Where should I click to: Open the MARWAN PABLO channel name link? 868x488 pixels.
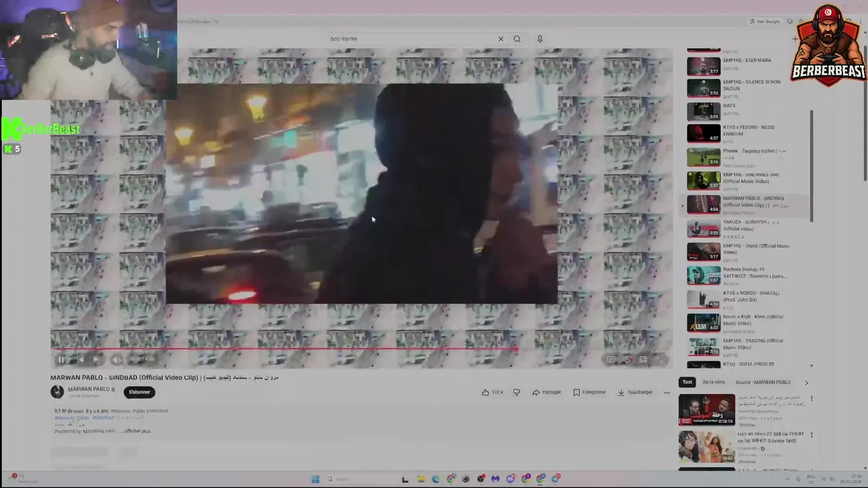[89, 389]
